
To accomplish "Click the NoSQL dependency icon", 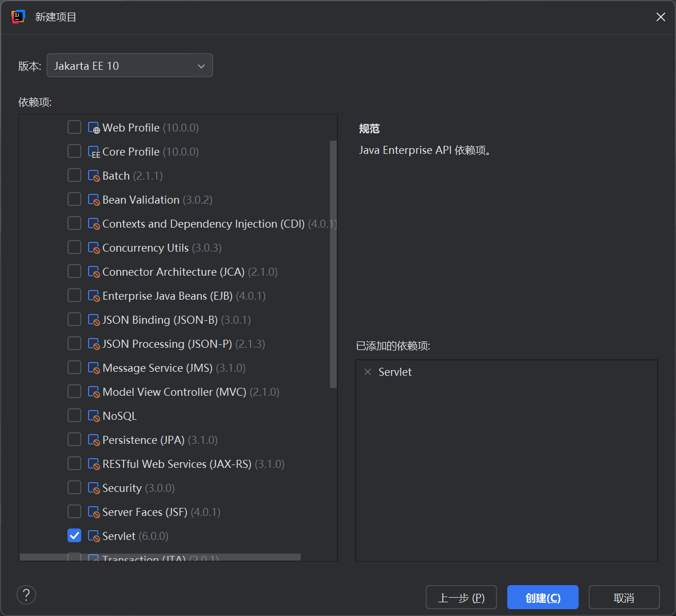I will point(94,416).
